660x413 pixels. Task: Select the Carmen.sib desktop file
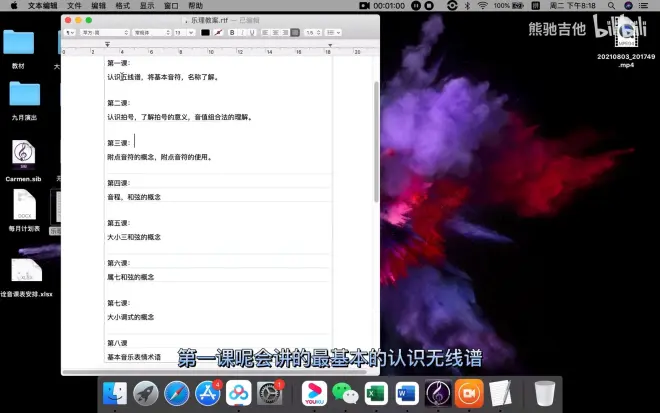(24, 153)
